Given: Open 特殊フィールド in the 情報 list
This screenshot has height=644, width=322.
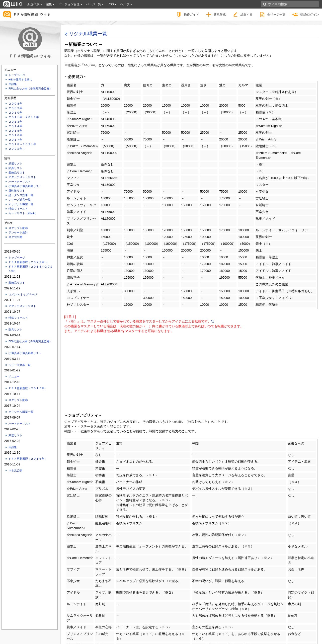Looking at the screenshot, I should [x=18, y=209].
